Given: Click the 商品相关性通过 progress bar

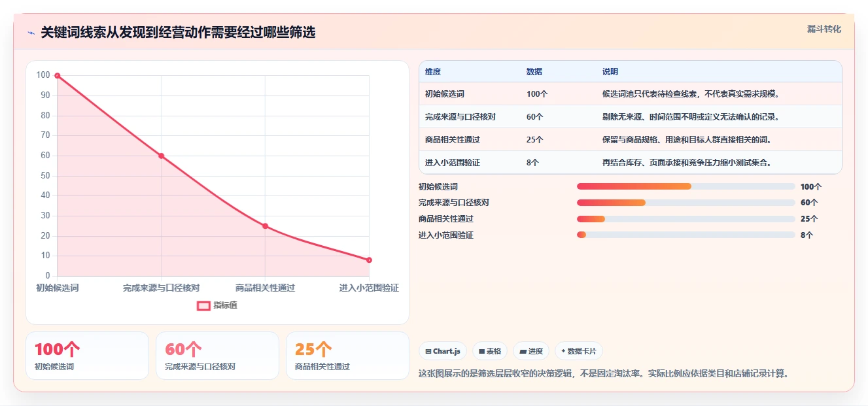Looking at the screenshot, I should (686, 218).
